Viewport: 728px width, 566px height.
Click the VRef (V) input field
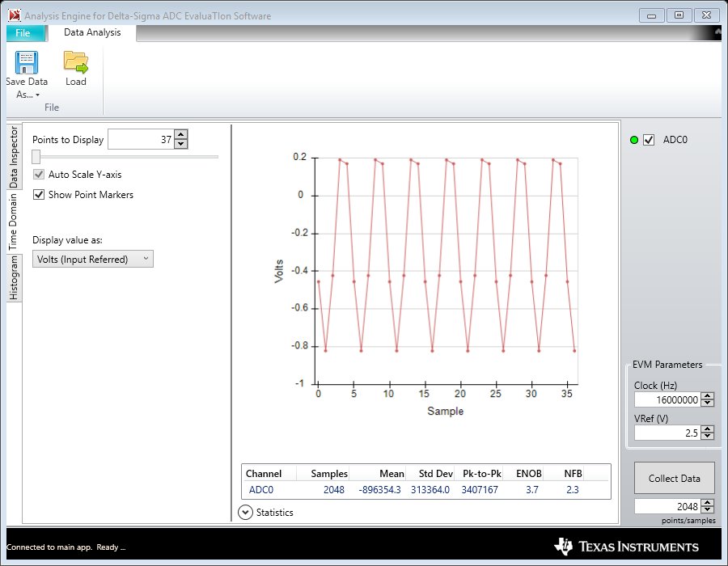pos(667,433)
